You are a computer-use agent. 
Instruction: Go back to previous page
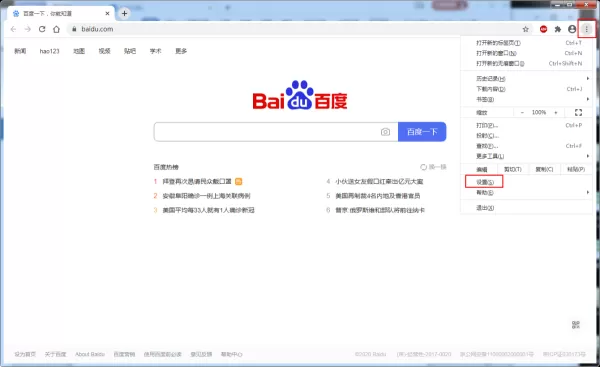tap(13, 29)
